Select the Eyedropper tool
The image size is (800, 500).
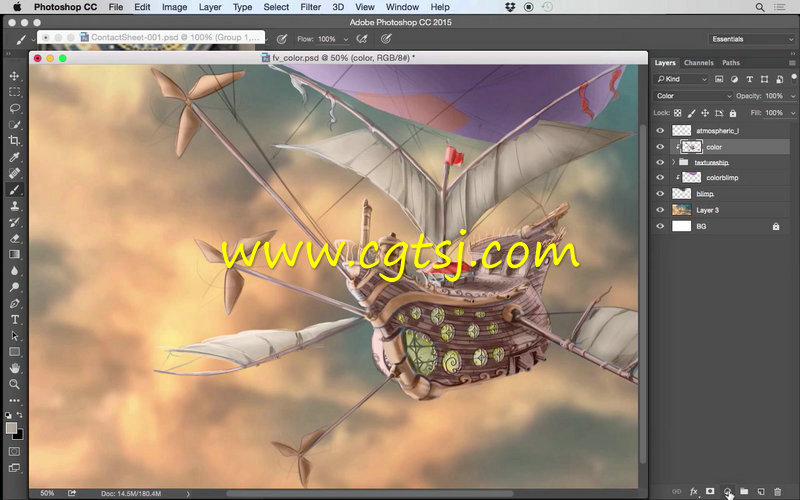pyautogui.click(x=14, y=157)
